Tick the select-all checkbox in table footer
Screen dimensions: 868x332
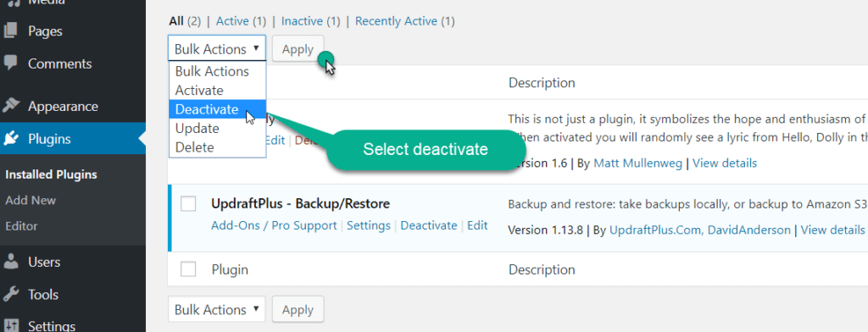[x=188, y=269]
